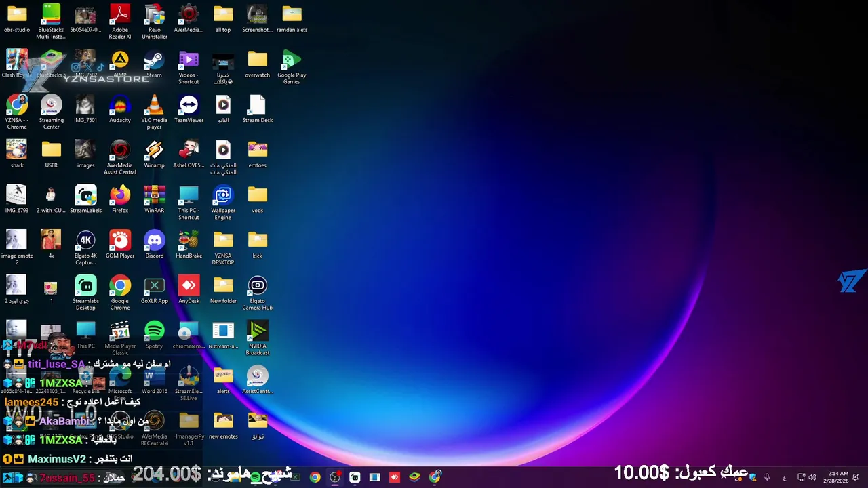The width and height of the screenshot is (868, 488).
Task: Open the Steam desktop shortcut
Action: [x=155, y=64]
